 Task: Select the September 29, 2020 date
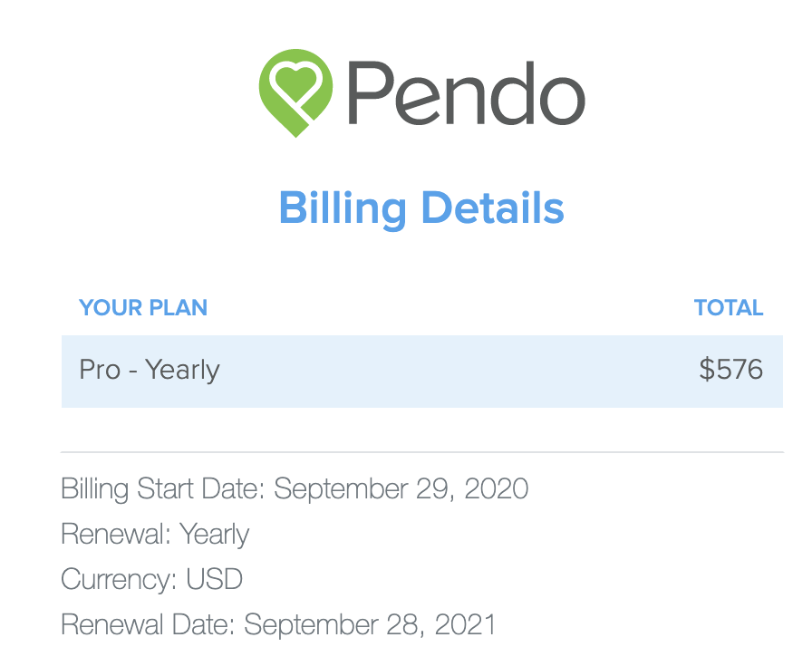click(401, 489)
